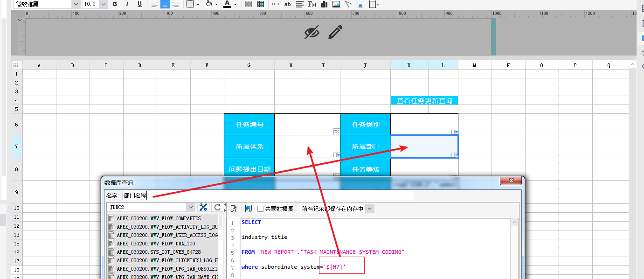The height and width of the screenshot is (279, 644).
Task: Select table APEX_030200.WWV_FLOW_USER_ACCESS_LOG
Action: [x=163, y=235]
